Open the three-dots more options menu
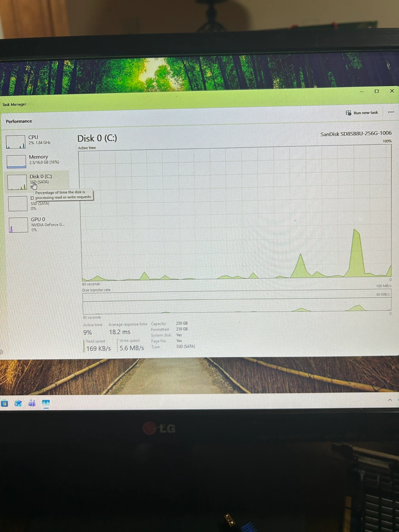This screenshot has height=532, width=399. pos(391,112)
